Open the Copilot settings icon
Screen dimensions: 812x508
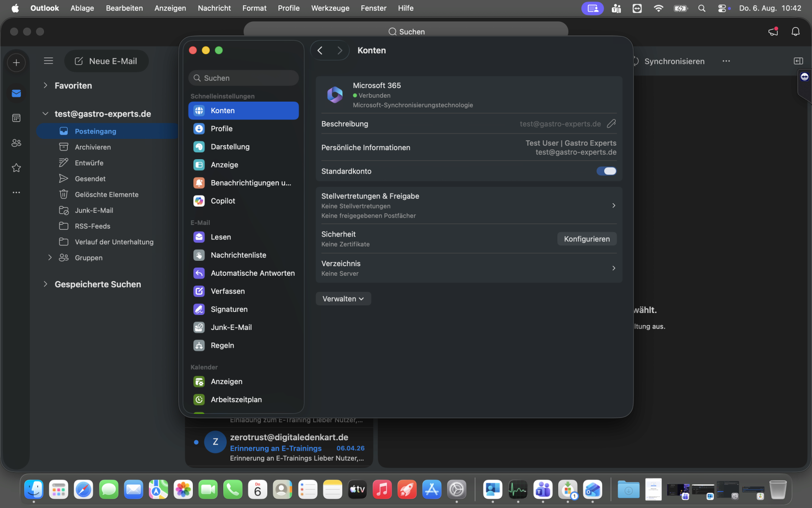click(199, 201)
